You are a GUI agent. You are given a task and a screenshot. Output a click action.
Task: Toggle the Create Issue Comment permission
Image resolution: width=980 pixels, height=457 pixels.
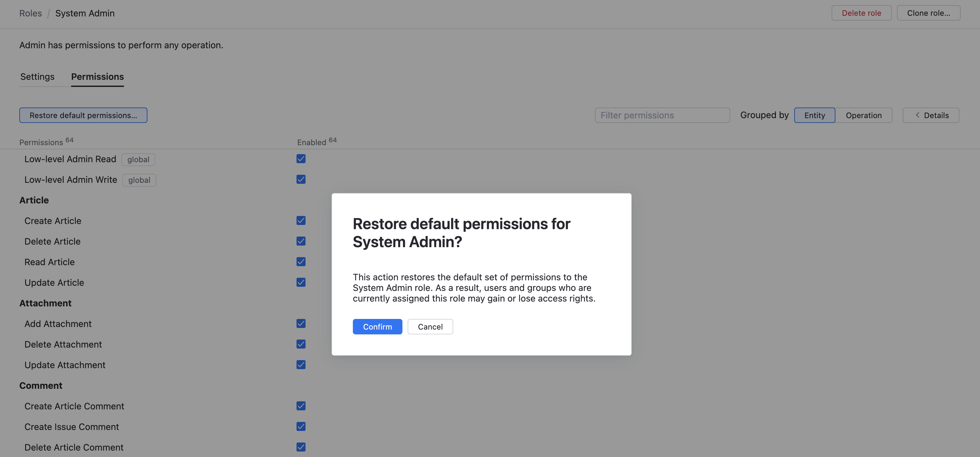tap(301, 426)
